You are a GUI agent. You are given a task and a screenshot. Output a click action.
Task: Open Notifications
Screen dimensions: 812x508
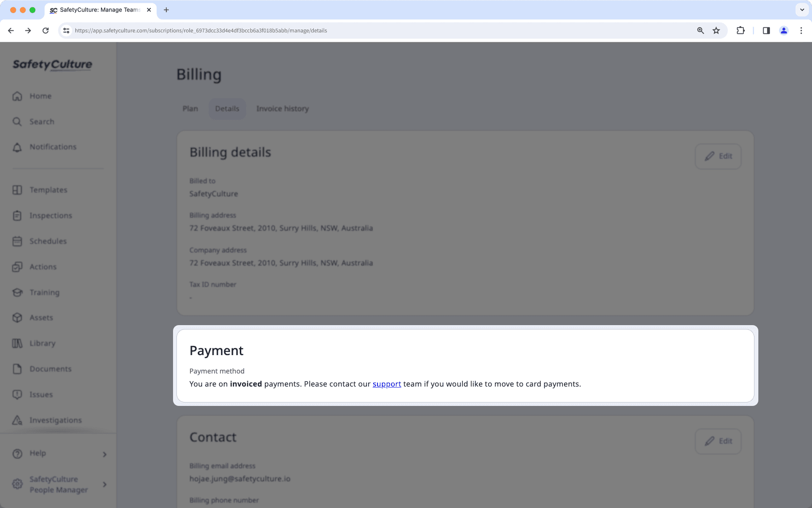[52, 147]
